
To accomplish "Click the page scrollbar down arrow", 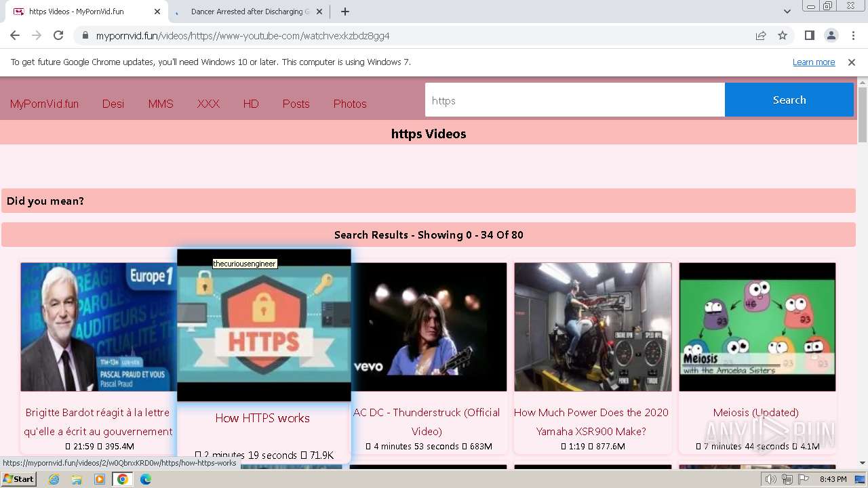I will 863,463.
